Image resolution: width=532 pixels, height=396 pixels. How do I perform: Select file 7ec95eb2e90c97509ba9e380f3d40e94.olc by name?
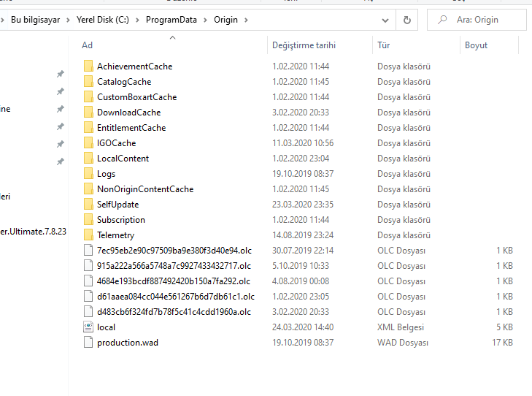point(174,251)
